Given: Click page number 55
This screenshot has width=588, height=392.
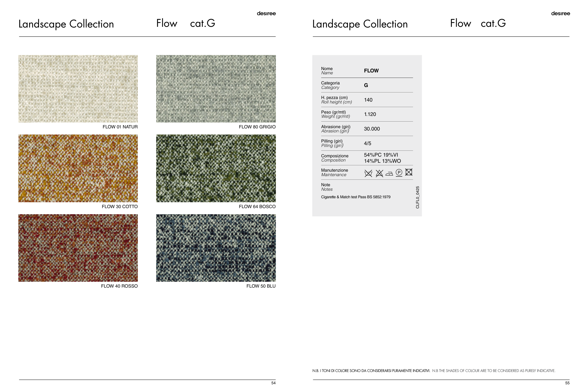Looking at the screenshot, I should click(567, 383).
